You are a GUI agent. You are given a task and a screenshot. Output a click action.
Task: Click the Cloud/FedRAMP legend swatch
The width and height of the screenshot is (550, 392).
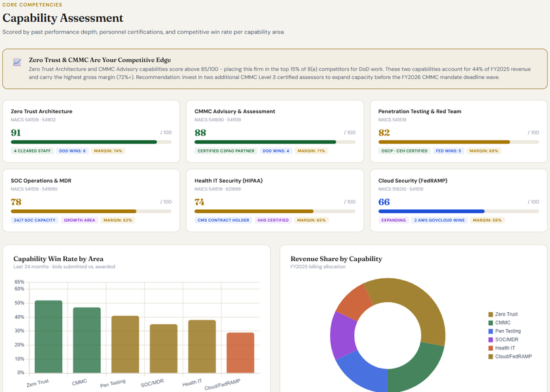point(490,356)
